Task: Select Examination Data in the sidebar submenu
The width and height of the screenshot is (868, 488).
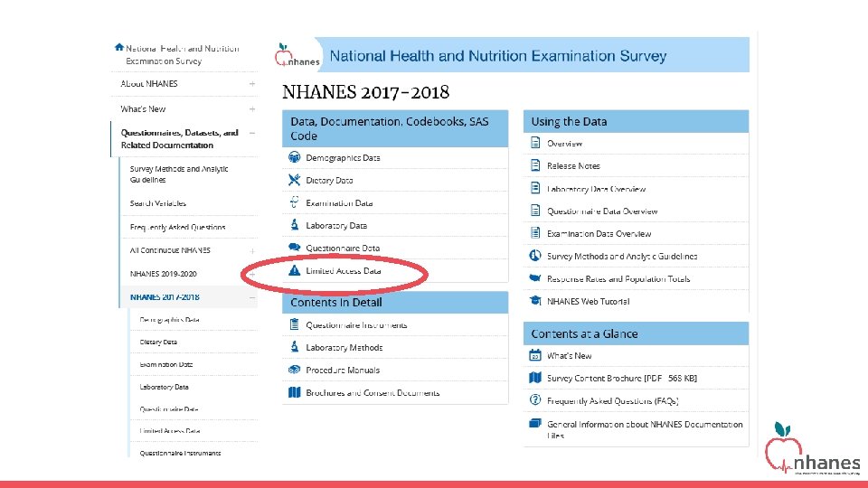Action: coord(166,364)
